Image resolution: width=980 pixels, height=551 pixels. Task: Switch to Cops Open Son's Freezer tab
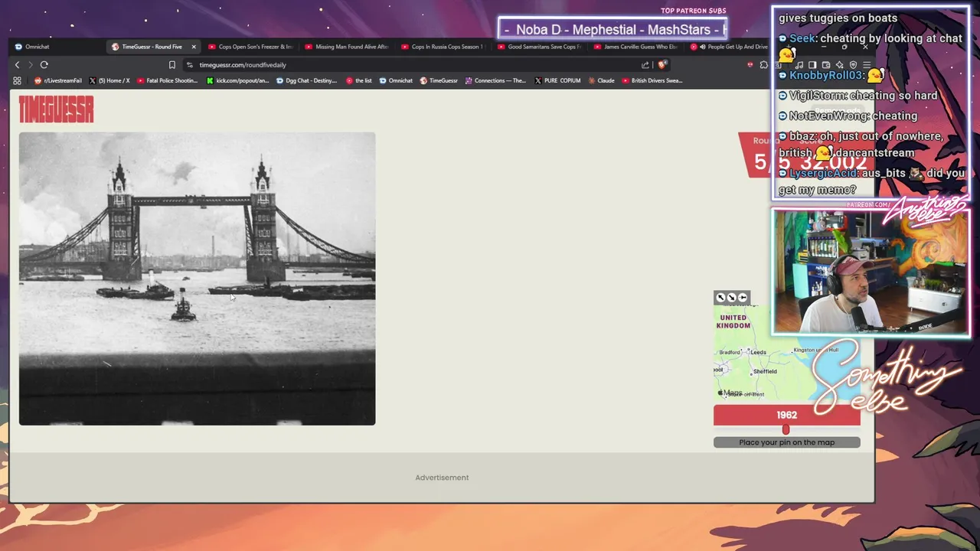tap(250, 47)
